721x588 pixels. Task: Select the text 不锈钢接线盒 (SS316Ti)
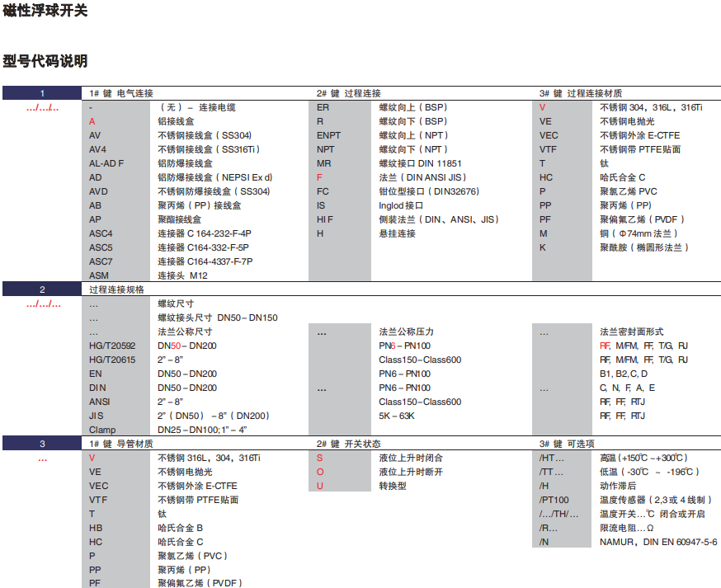[210, 149]
